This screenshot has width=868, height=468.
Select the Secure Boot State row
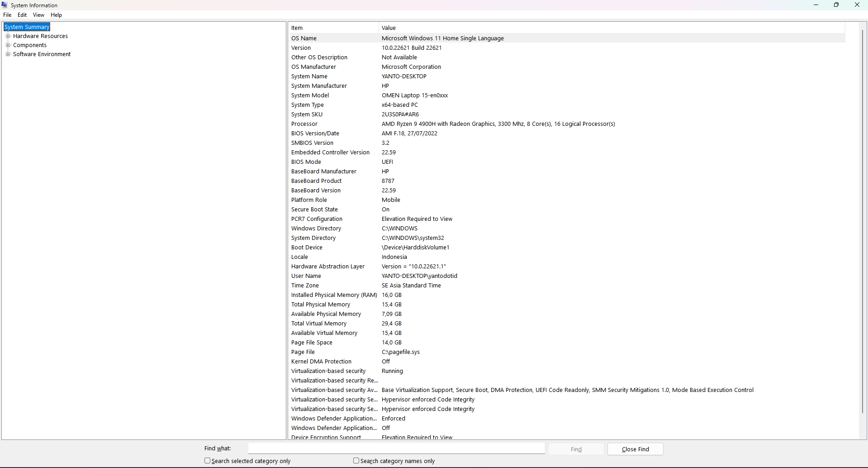(567, 210)
